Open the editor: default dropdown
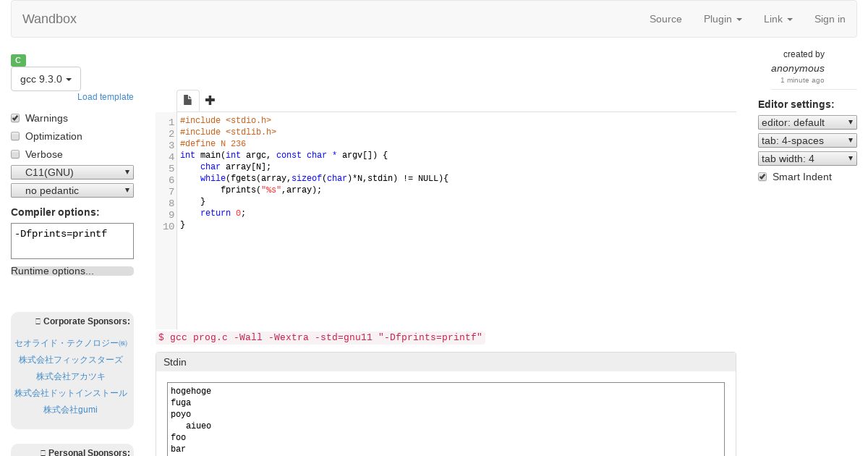868x456 pixels. (x=807, y=122)
